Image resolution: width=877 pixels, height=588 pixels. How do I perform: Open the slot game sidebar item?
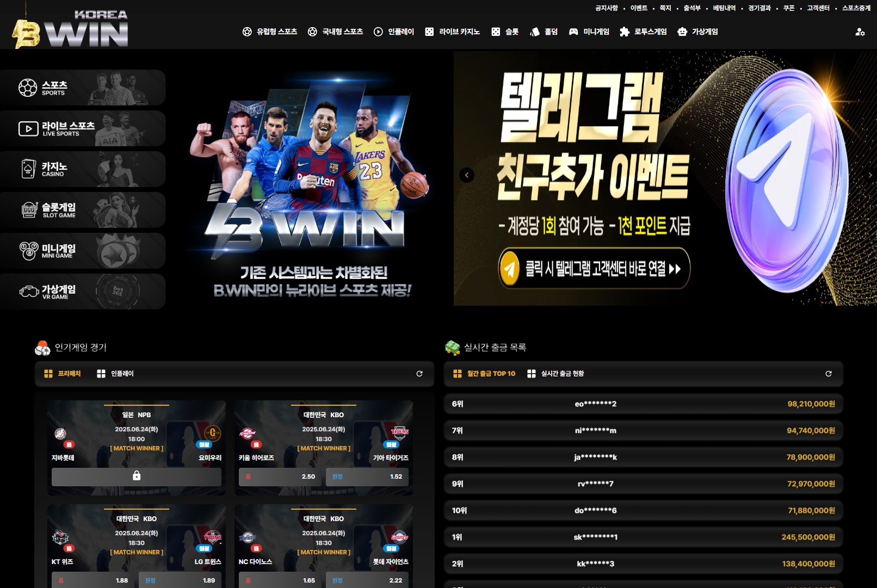click(83, 210)
